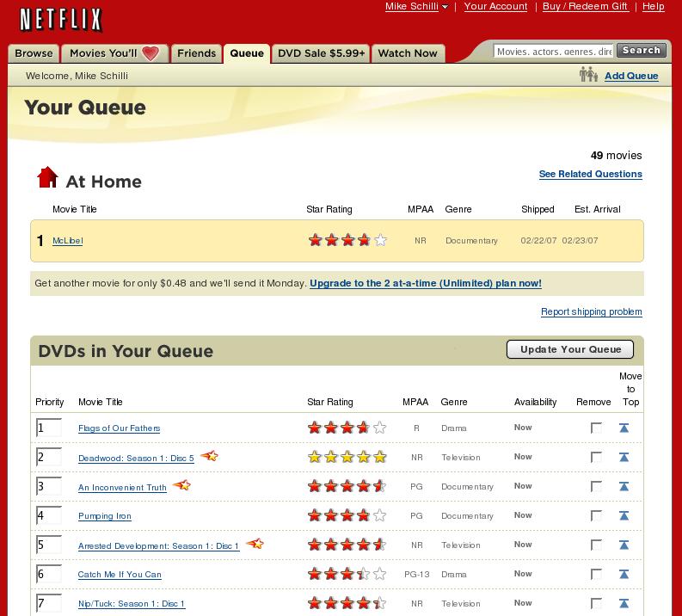Move Catch Me If You Can to top
This screenshot has width=682, height=616.
(624, 574)
